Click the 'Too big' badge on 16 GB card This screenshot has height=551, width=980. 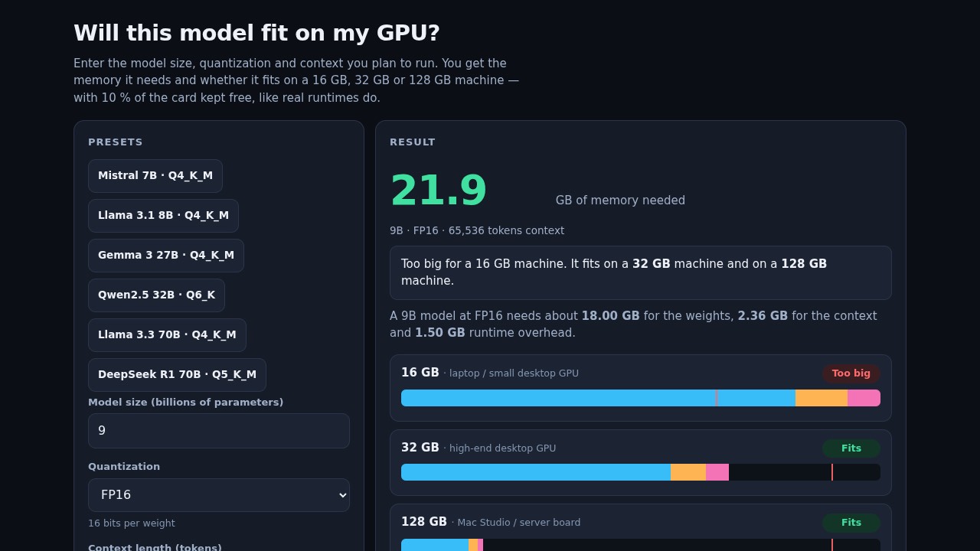851,373
